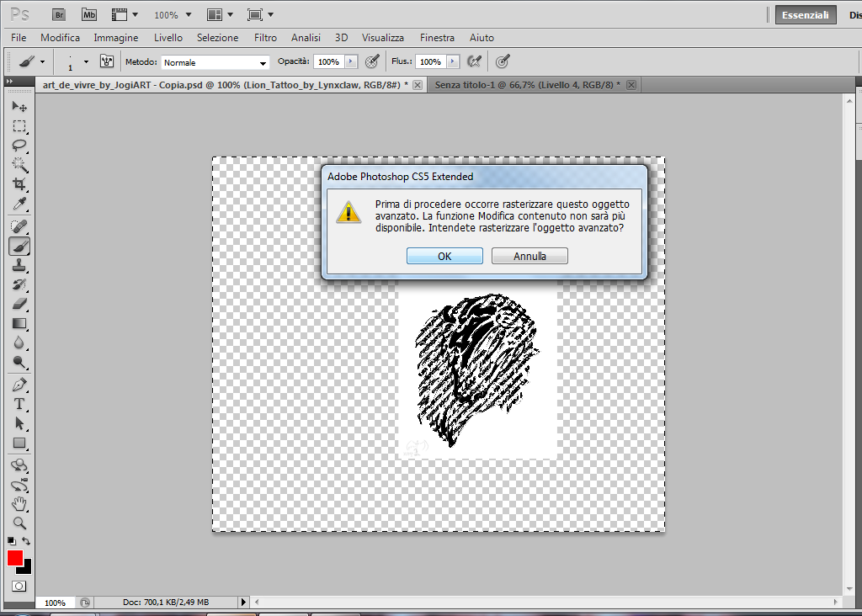
Task: Switch to the Senza titolo-1 document tab
Action: coord(527,85)
